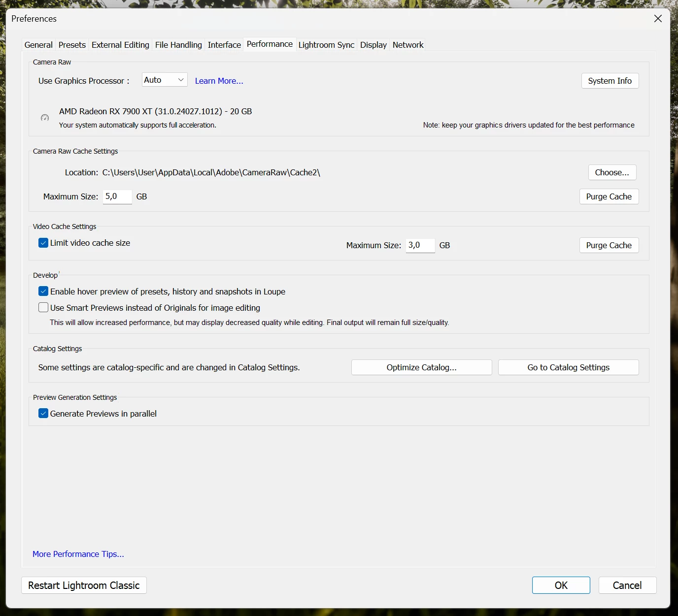Go to the External Editing tab

[120, 45]
